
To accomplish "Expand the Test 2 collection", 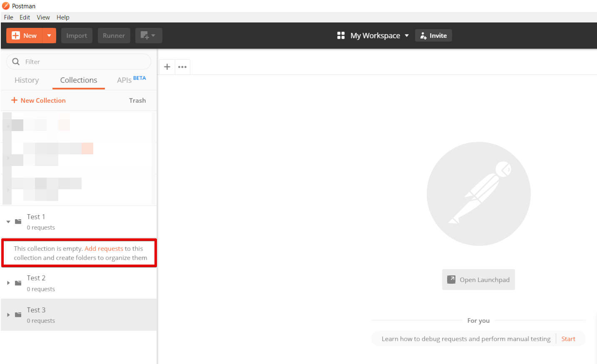I will [x=8, y=283].
